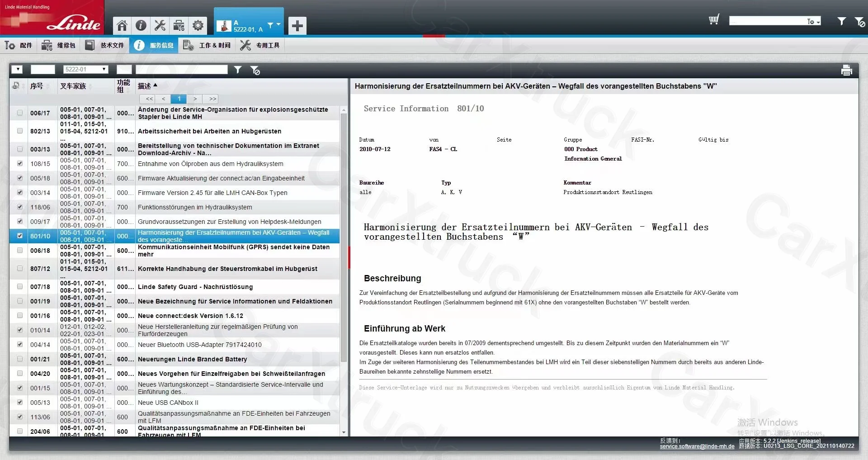Open the wrench and screwdriver tools icon
The image size is (868, 460).
pos(160,25)
